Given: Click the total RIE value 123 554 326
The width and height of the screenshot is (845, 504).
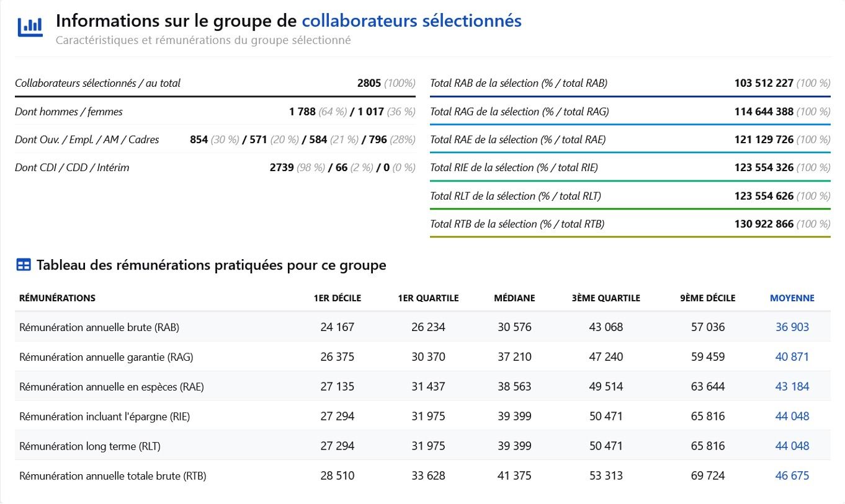Looking at the screenshot, I should tap(764, 167).
